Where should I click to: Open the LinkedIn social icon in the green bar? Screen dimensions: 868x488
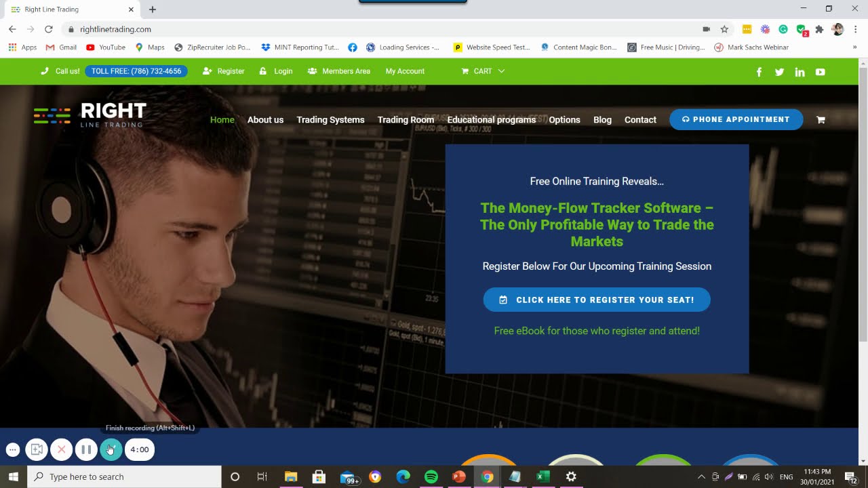800,72
